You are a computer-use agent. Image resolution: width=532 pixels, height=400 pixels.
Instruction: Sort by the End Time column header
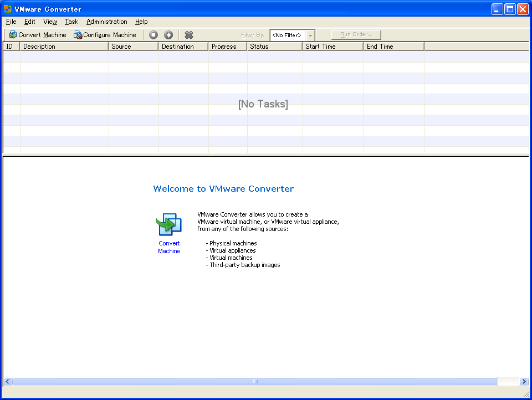(x=394, y=47)
